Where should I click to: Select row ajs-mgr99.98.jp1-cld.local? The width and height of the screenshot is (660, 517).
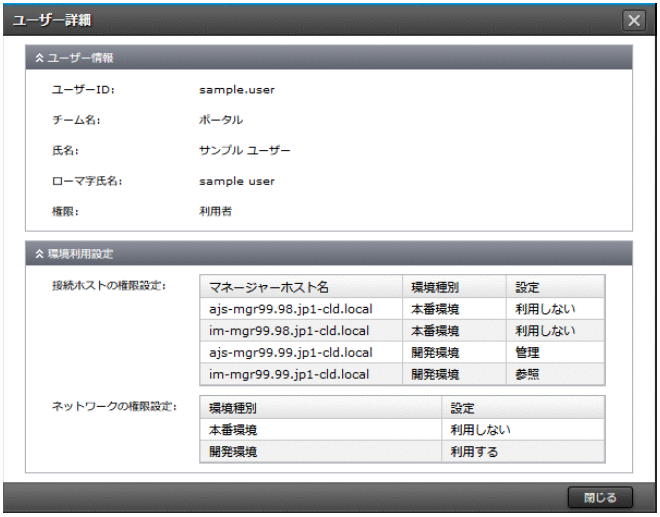(x=402, y=309)
